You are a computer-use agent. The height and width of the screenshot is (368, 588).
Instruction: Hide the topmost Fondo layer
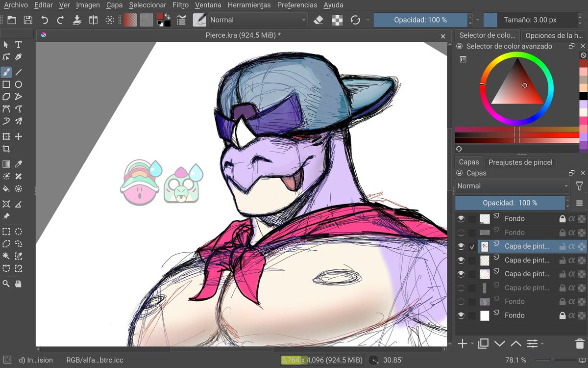461,219
